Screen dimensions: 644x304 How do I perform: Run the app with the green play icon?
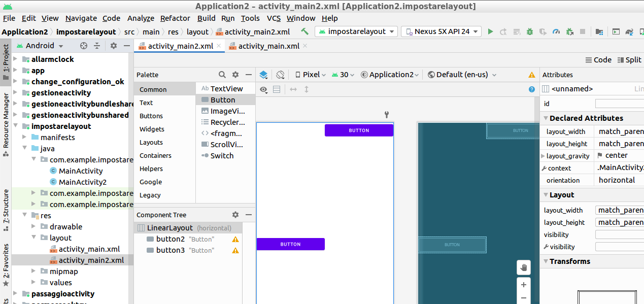[x=490, y=31]
